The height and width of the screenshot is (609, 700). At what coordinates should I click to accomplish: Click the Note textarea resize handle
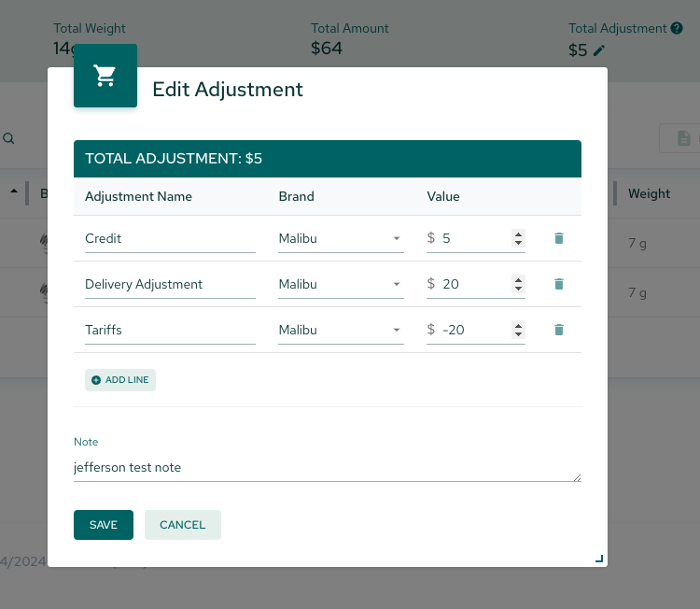coord(577,477)
